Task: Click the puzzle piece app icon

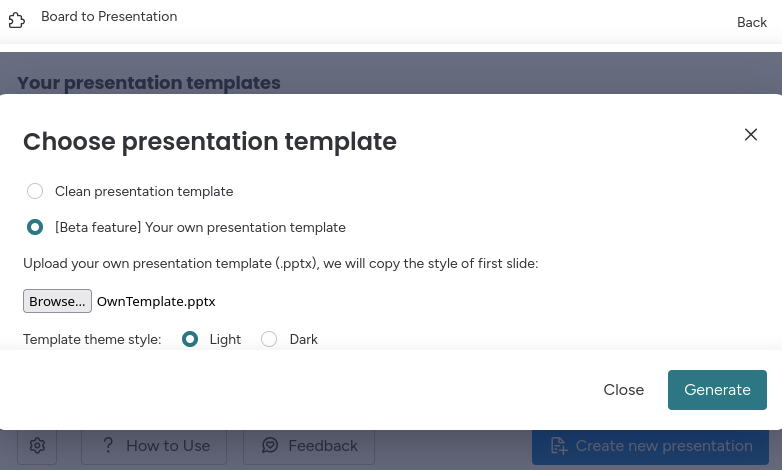Action: [x=17, y=19]
